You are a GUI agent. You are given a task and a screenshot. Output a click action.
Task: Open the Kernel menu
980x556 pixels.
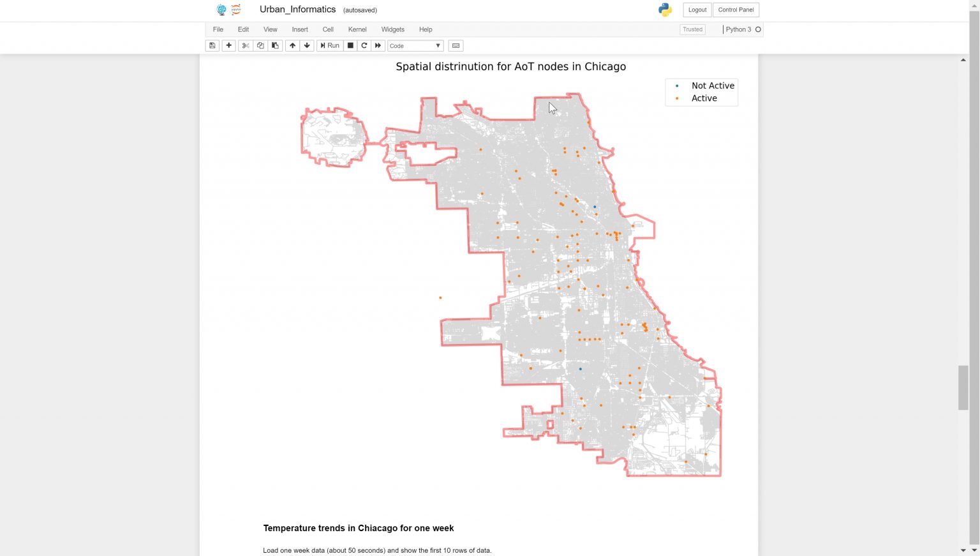click(357, 29)
